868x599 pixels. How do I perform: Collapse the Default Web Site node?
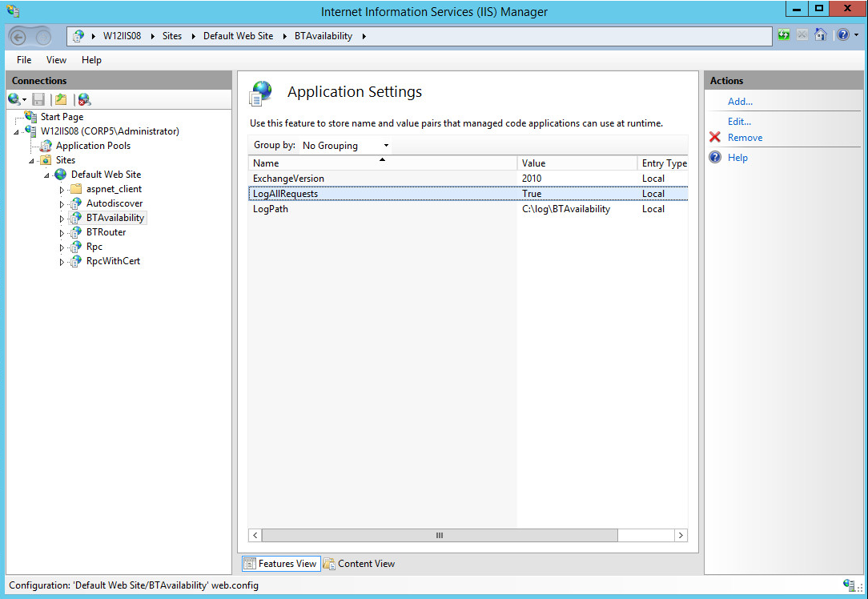coord(47,175)
